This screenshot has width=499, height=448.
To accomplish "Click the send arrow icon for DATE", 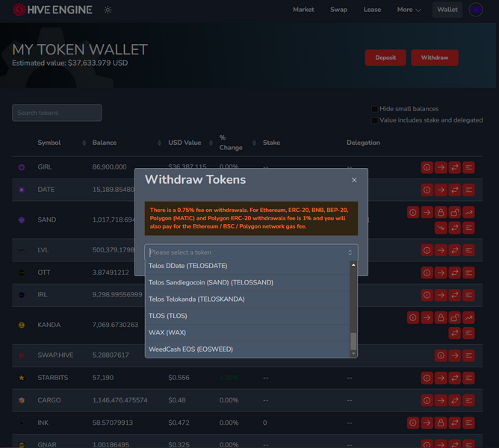I will [x=441, y=190].
